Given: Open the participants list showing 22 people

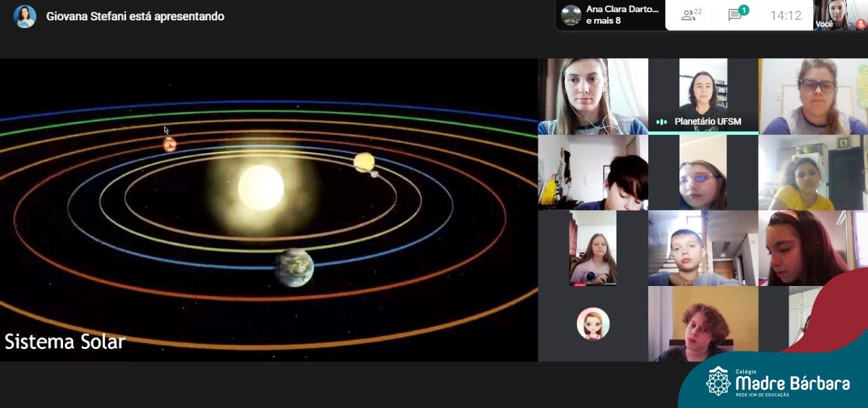Looking at the screenshot, I should pyautogui.click(x=692, y=15).
